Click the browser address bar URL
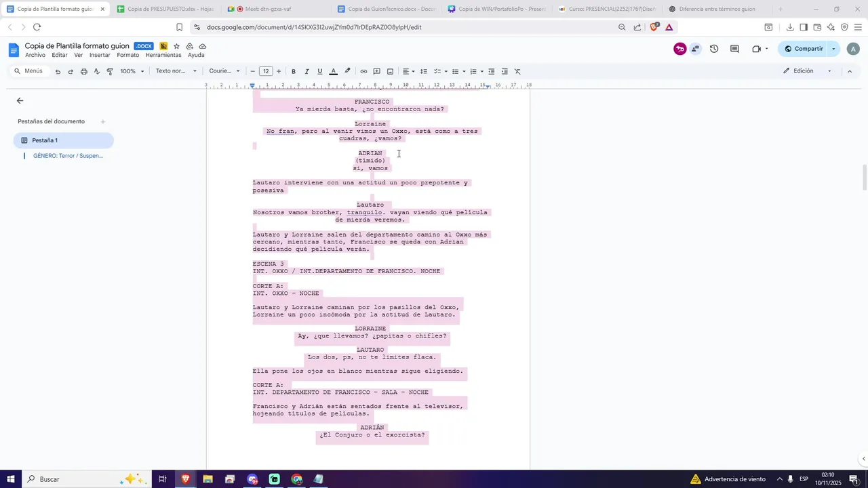 (x=314, y=27)
